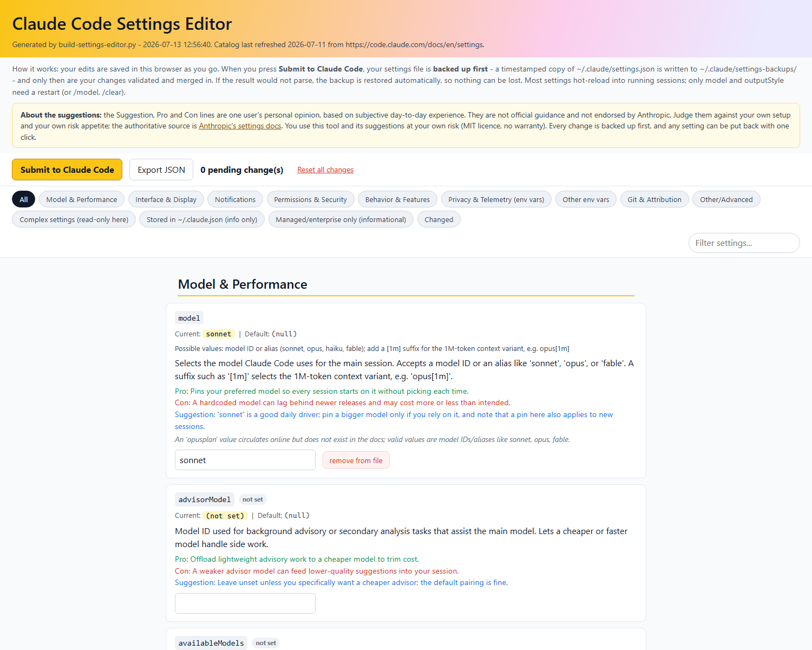Show the Other/Advanced category

pos(726,199)
